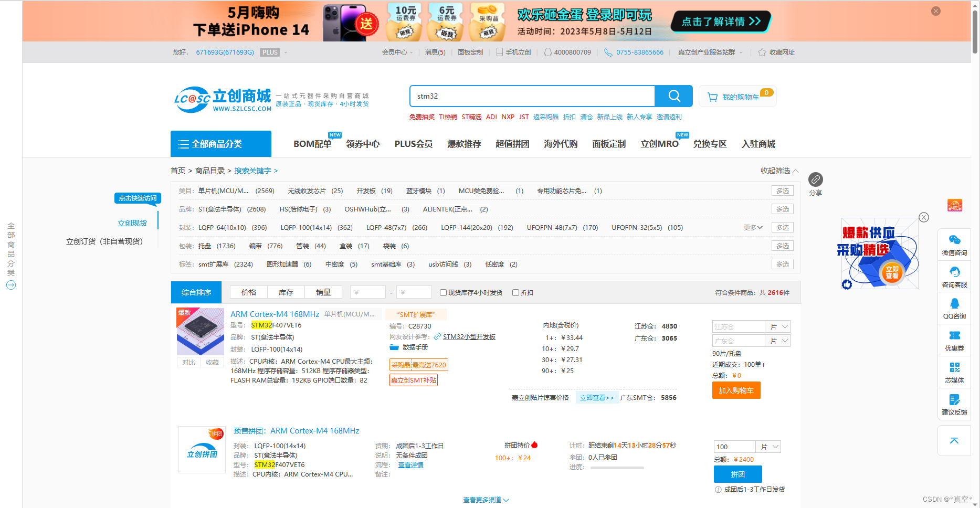This screenshot has height=508, width=980.
Task: Click the 4000800709 headset icon
Action: click(x=547, y=52)
